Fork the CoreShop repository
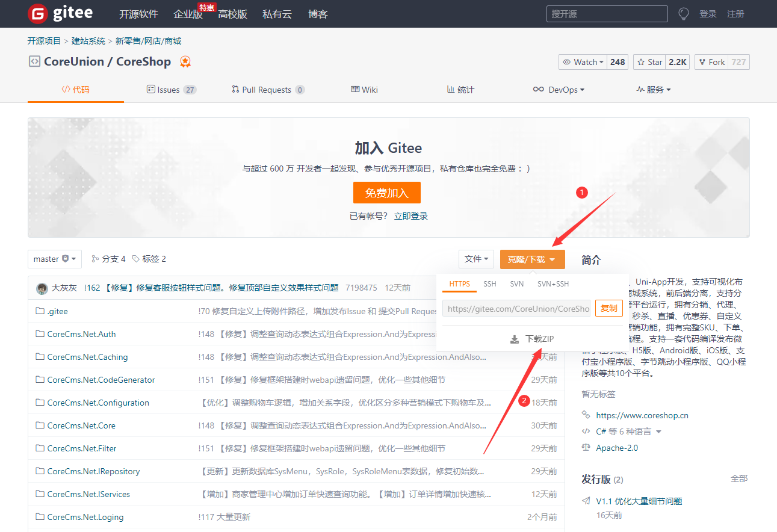The image size is (777, 532). (711, 62)
